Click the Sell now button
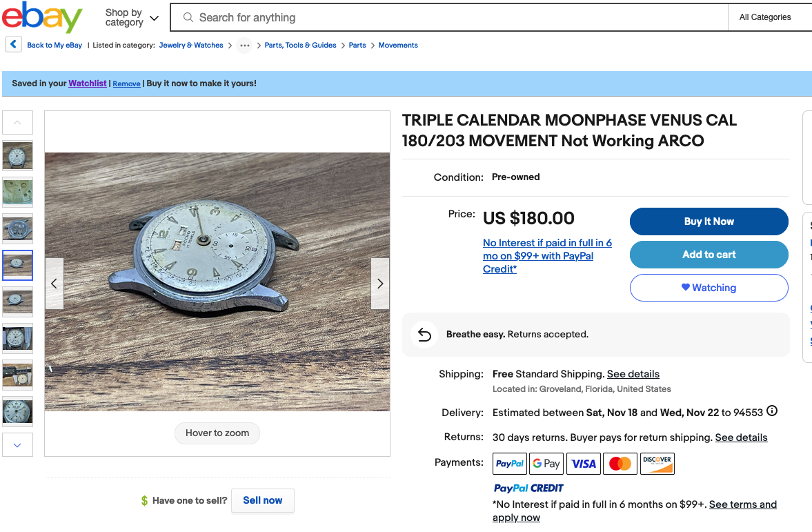 [x=263, y=500]
